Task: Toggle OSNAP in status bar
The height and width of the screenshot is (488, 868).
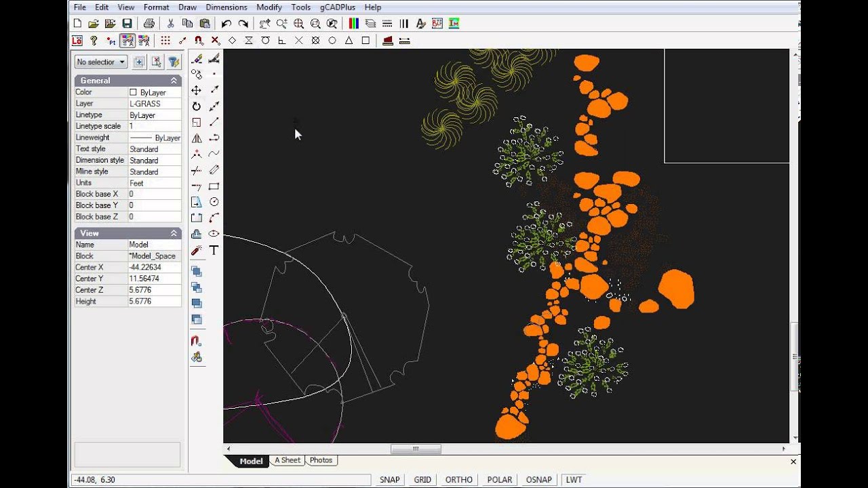Action: click(x=538, y=480)
